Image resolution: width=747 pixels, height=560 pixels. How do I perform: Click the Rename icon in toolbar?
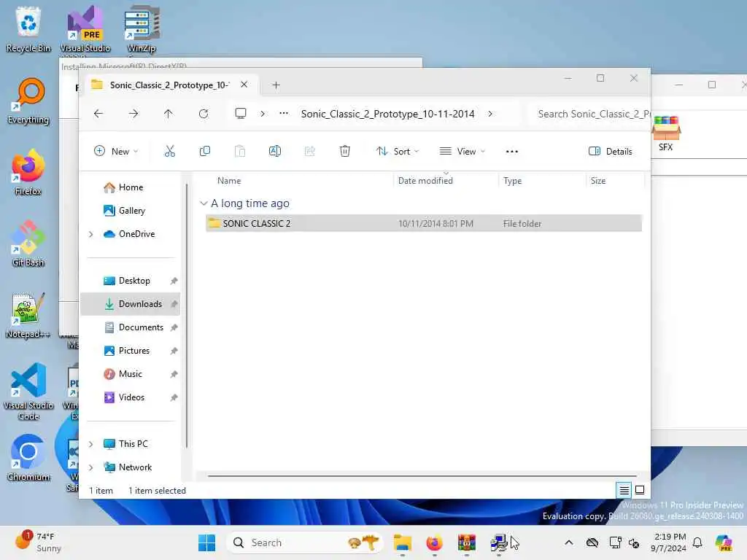click(x=275, y=152)
